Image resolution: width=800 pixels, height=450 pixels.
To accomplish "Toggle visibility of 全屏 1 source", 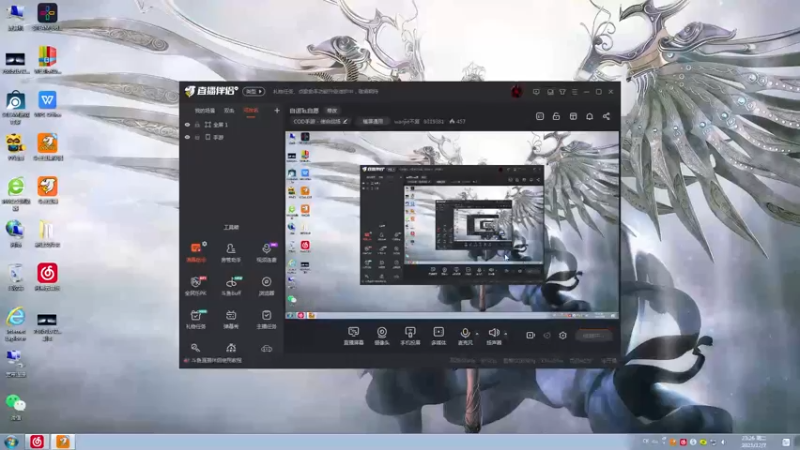I will [187, 124].
